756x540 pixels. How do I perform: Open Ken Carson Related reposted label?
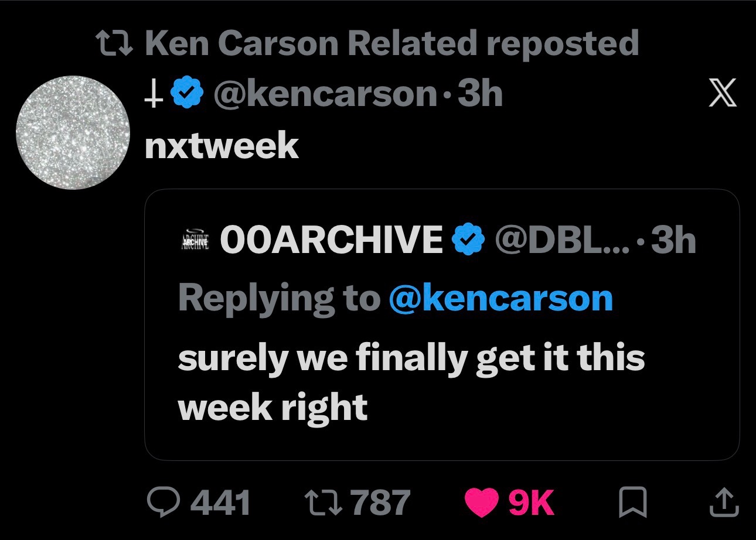tap(391, 43)
